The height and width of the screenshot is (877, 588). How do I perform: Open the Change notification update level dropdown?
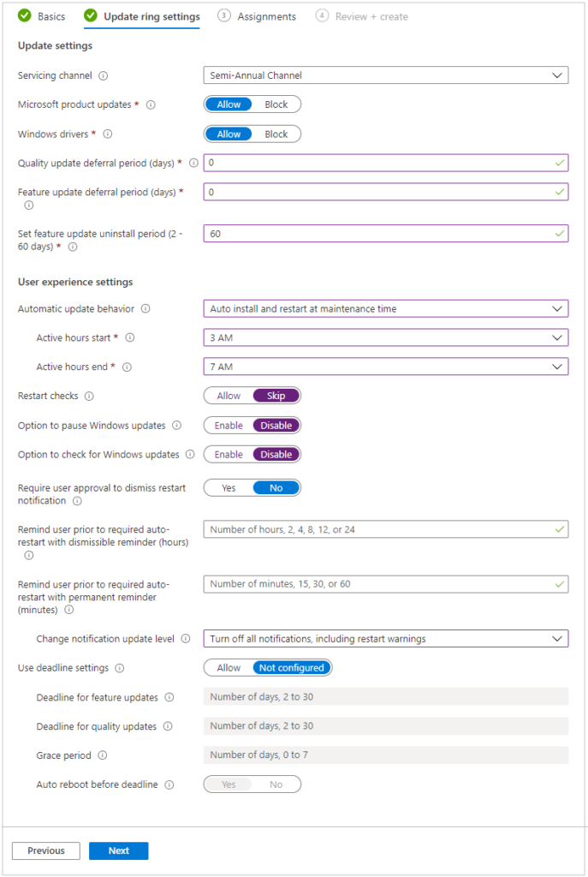[x=385, y=638]
